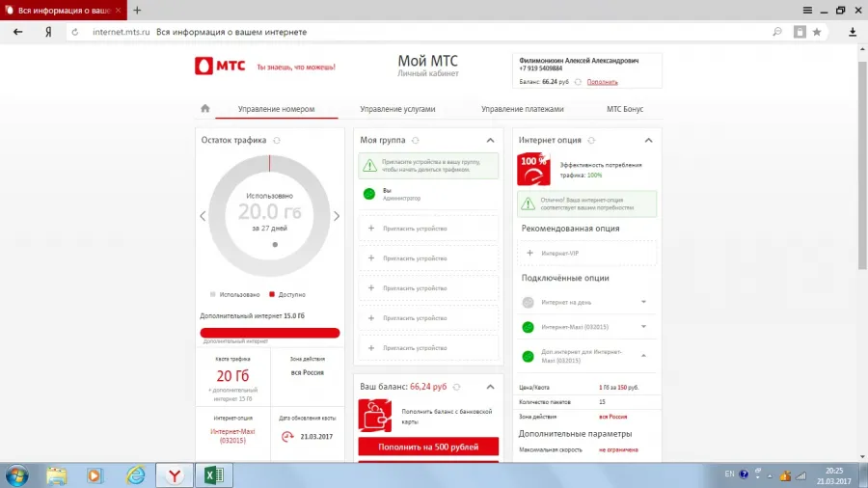This screenshot has height=488, width=868.
Task: Click the quota renewal date icon
Action: pyautogui.click(x=287, y=437)
